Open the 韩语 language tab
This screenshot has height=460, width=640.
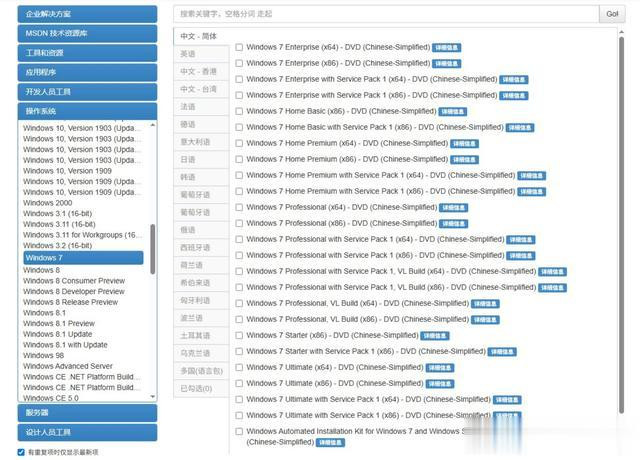tap(201, 177)
